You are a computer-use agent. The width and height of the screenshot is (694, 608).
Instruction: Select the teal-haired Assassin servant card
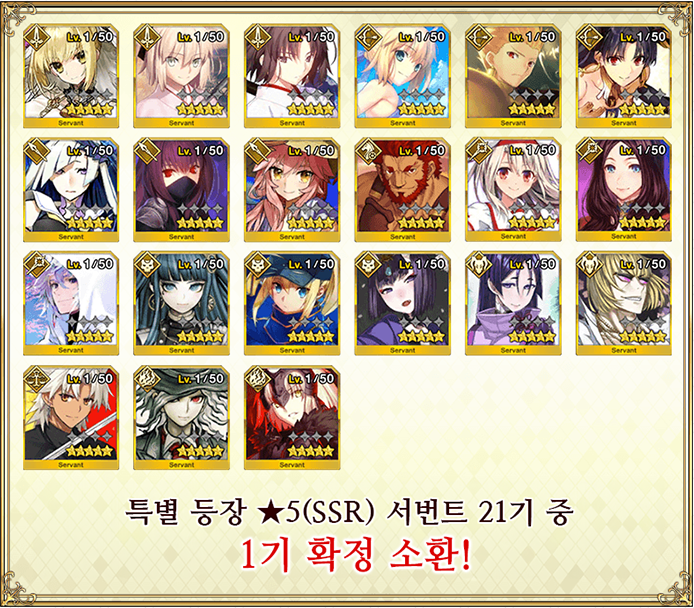tap(181, 304)
